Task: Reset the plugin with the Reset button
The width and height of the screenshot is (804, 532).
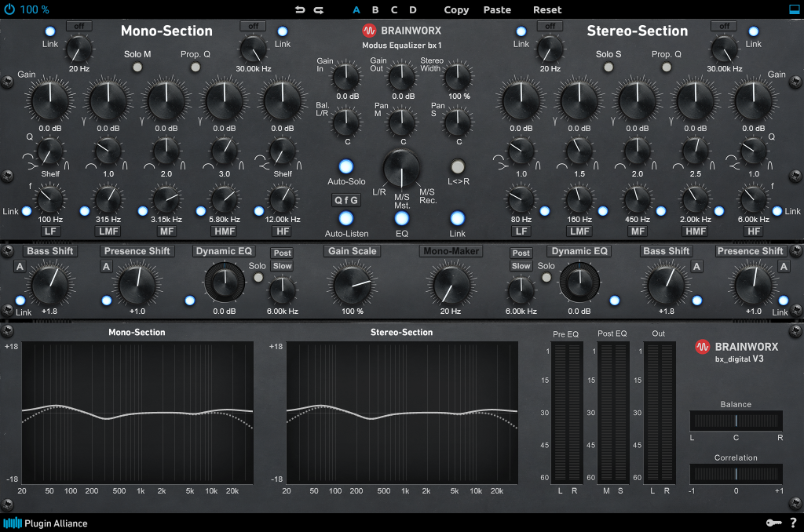Action: 546,9
